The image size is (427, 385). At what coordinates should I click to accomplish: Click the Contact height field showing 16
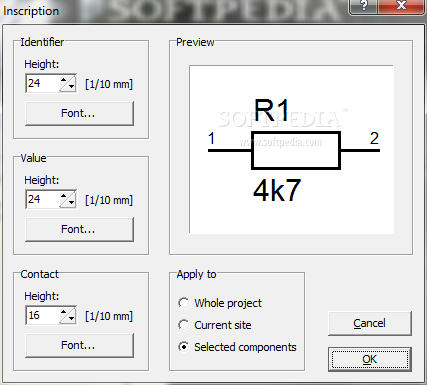tap(43, 315)
